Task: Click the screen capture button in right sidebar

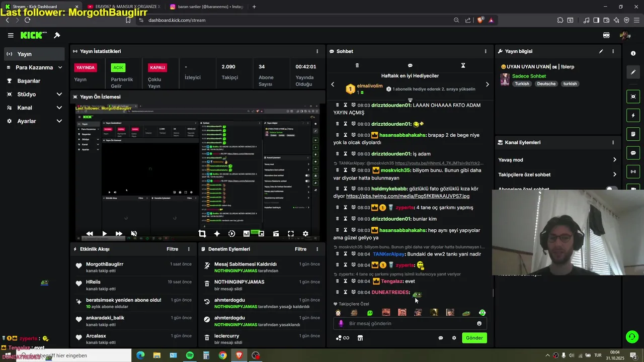Action: [x=633, y=97]
